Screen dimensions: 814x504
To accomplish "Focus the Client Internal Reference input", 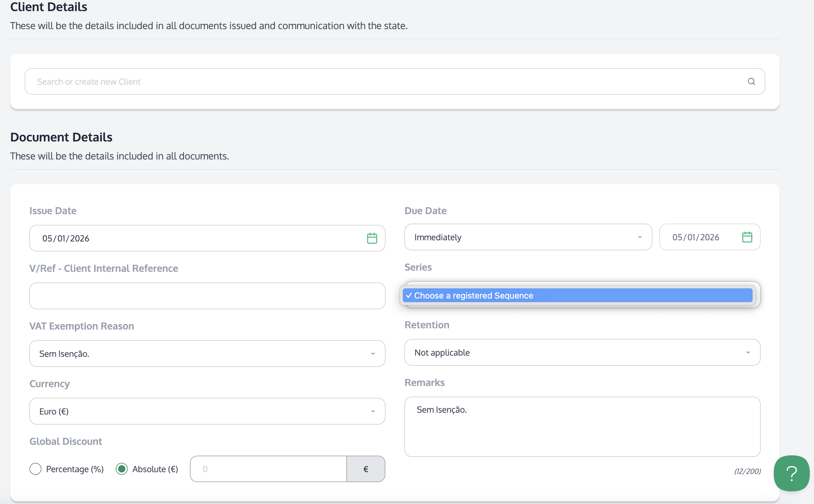I will coord(207,296).
